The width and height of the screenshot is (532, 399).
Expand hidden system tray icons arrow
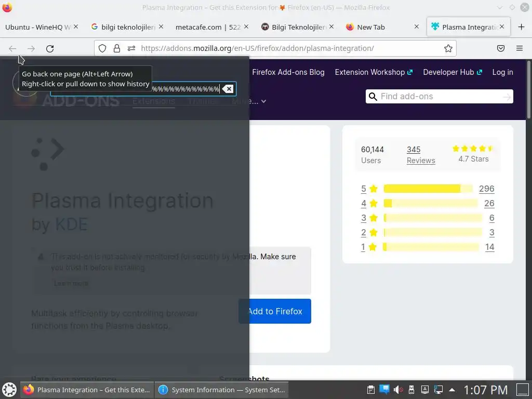click(x=452, y=390)
